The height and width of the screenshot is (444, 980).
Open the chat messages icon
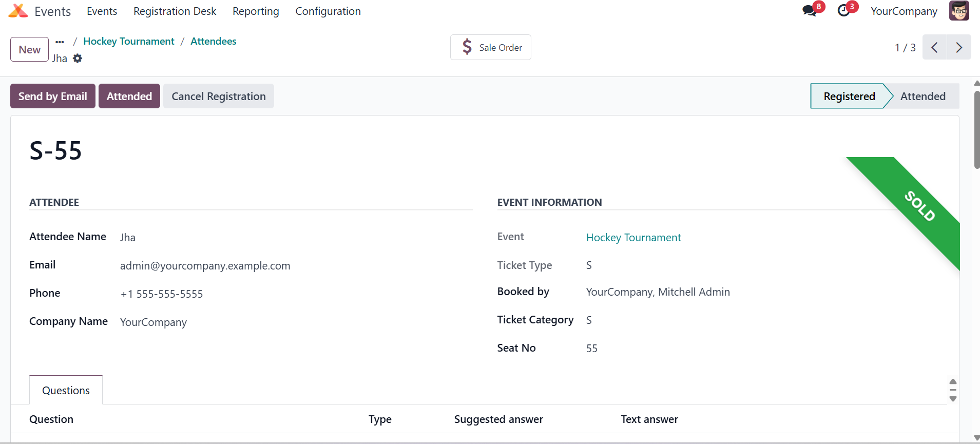tap(810, 11)
